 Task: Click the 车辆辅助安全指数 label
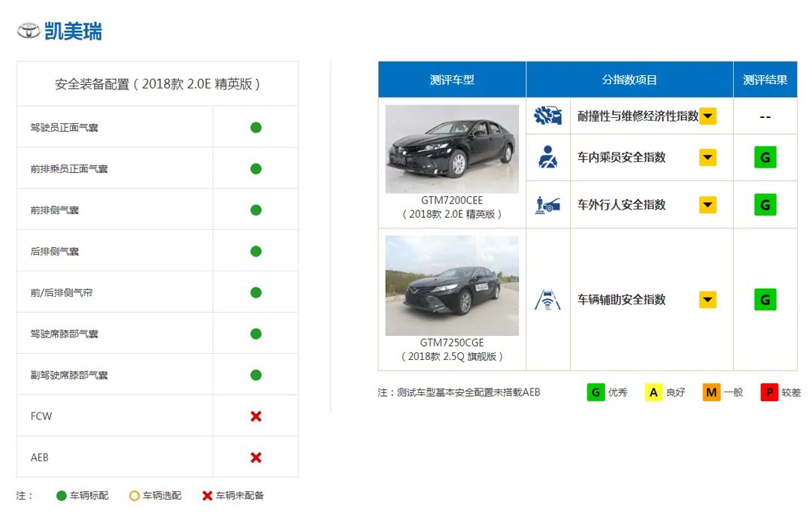[622, 300]
